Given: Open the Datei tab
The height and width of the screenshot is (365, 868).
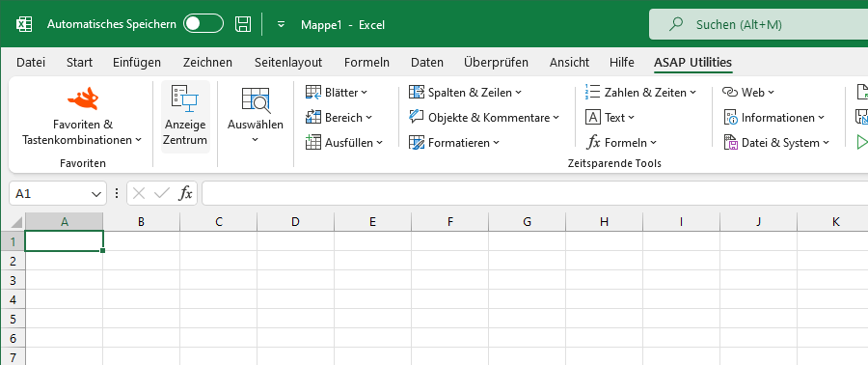Looking at the screenshot, I should coord(31,63).
